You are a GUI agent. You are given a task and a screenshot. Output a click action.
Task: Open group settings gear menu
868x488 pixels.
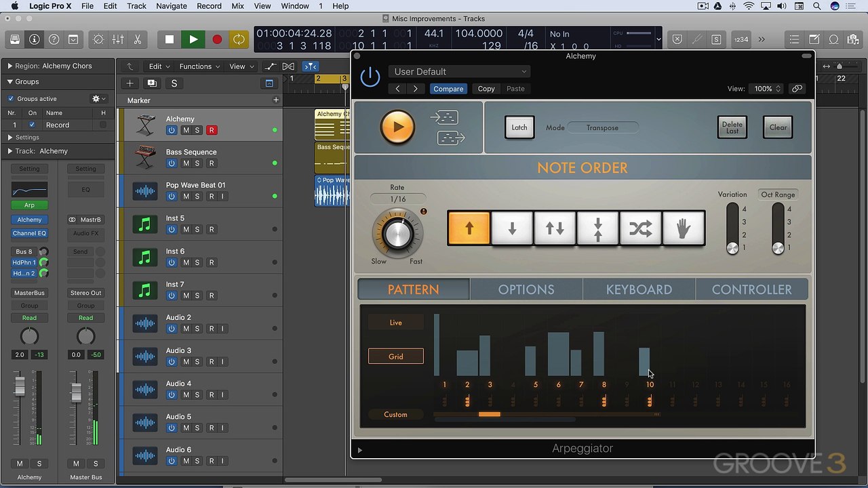(98, 98)
